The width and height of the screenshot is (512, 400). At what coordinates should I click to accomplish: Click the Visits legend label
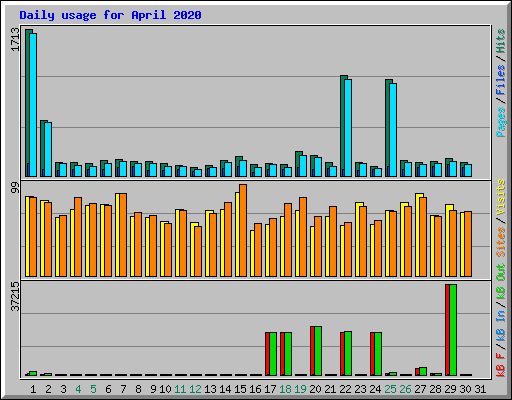point(501,198)
